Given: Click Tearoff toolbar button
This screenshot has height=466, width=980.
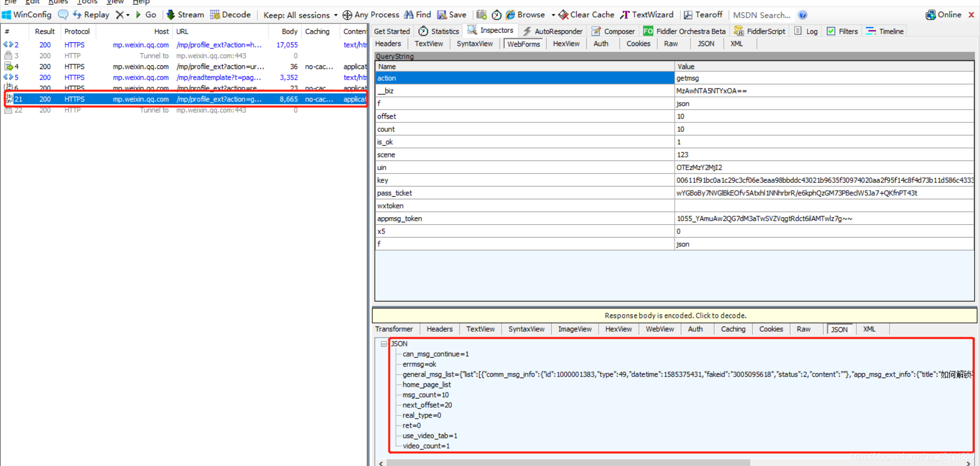Looking at the screenshot, I should click(x=703, y=15).
